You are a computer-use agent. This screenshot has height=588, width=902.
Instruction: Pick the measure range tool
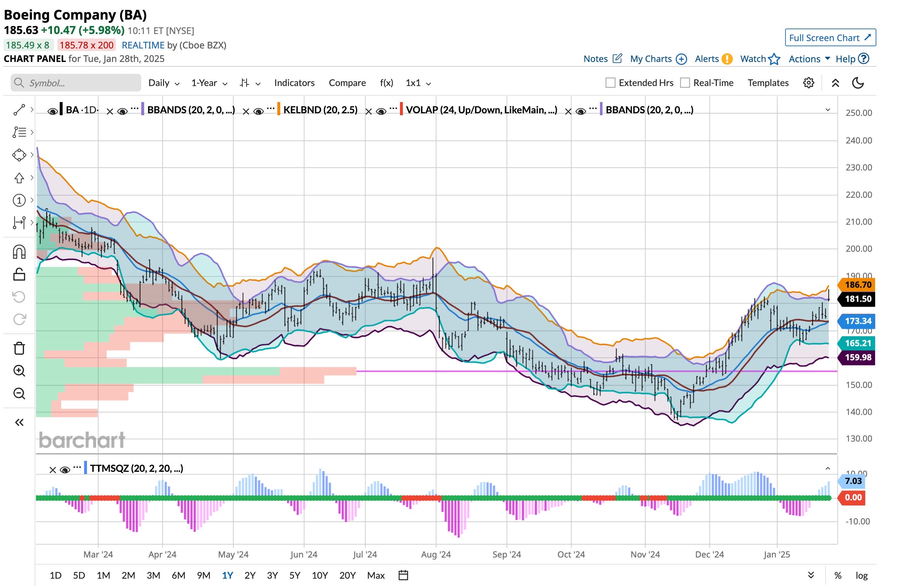tap(19, 222)
